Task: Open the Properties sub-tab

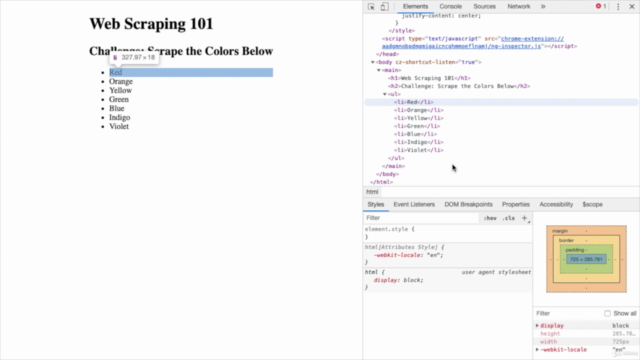Action: 516,204
